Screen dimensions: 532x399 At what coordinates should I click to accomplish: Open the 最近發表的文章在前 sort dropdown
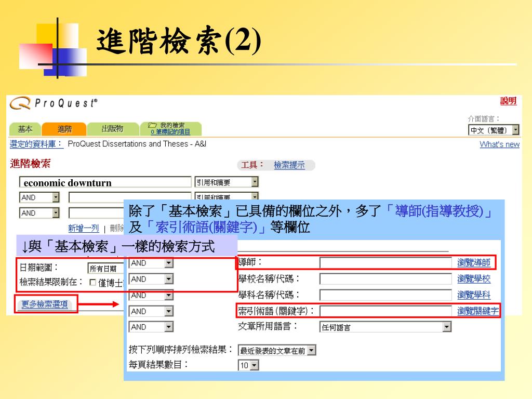(277, 350)
